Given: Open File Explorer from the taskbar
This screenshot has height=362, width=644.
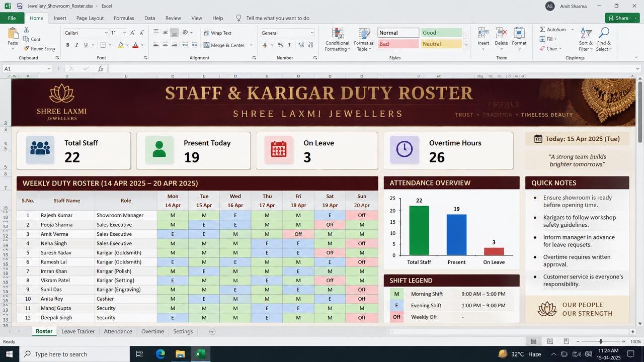Looking at the screenshot, I should pos(180,354).
